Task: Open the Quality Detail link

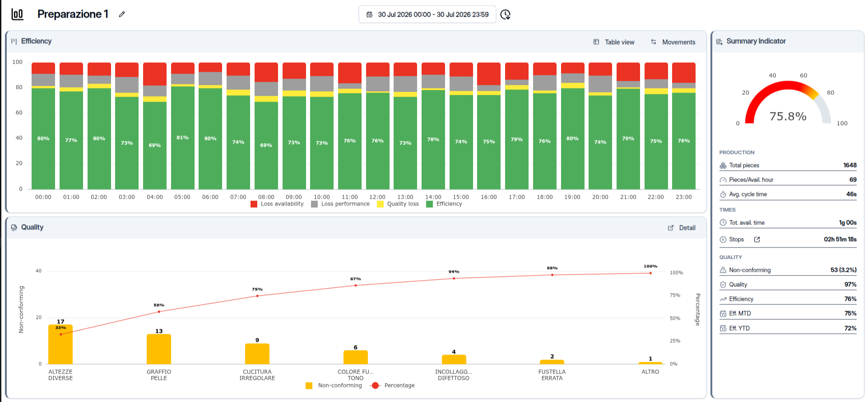Action: tap(682, 228)
